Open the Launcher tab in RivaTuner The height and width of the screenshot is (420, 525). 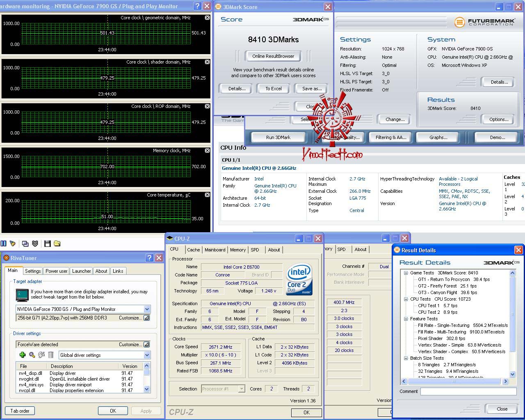pos(82,271)
